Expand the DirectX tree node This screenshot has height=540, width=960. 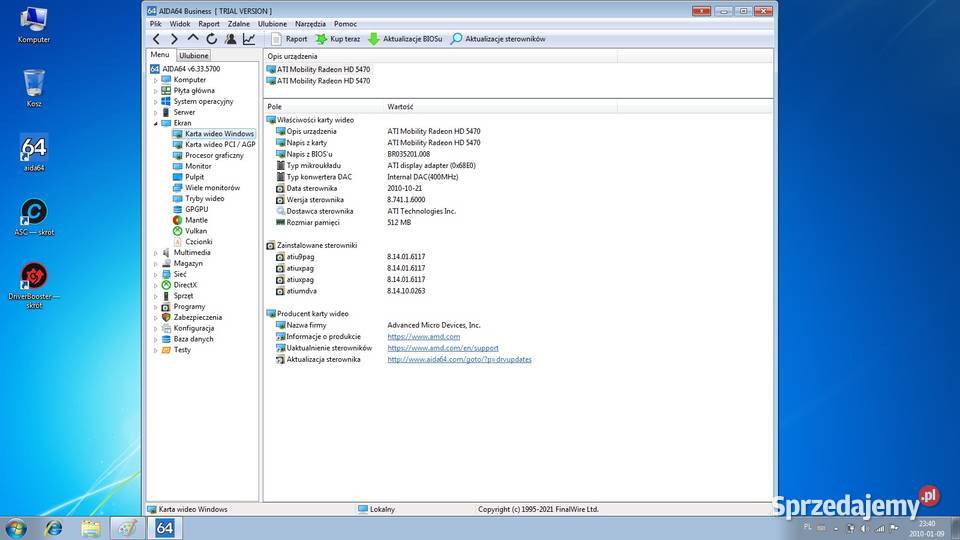pyautogui.click(x=156, y=285)
